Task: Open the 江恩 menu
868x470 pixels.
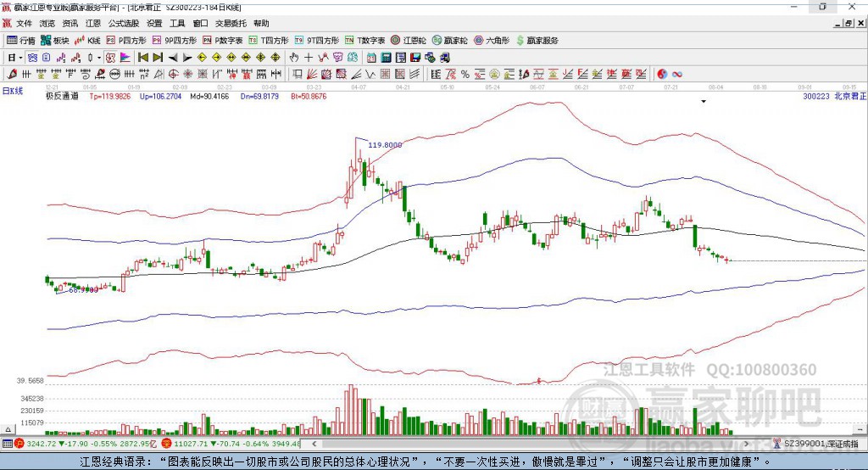Action: coord(93,23)
